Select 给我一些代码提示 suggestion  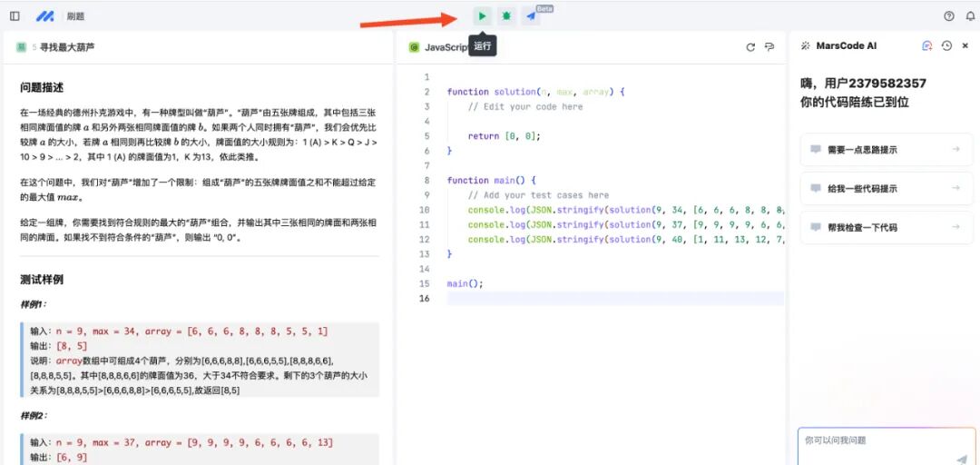click(x=887, y=188)
